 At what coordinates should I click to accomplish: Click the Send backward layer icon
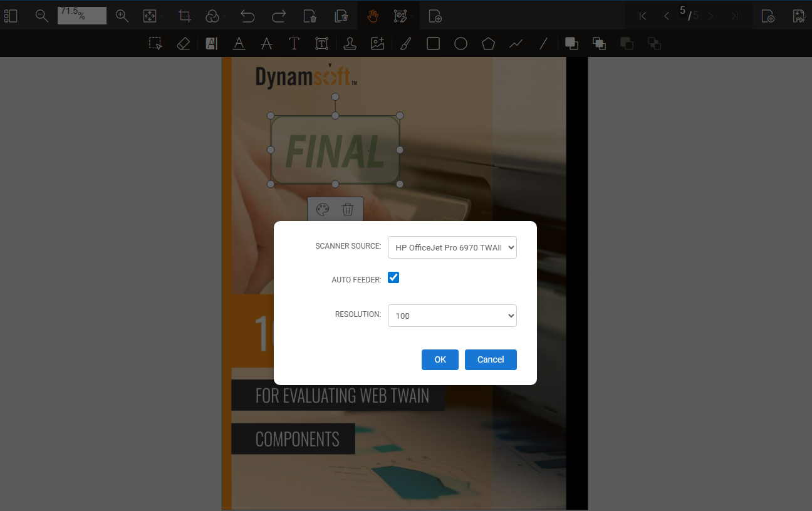tap(627, 43)
